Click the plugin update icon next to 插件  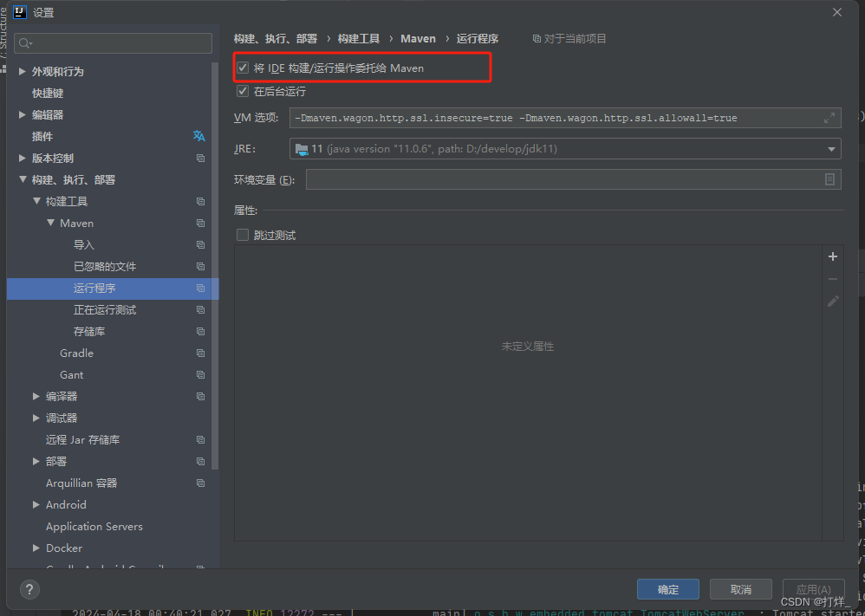(x=200, y=136)
